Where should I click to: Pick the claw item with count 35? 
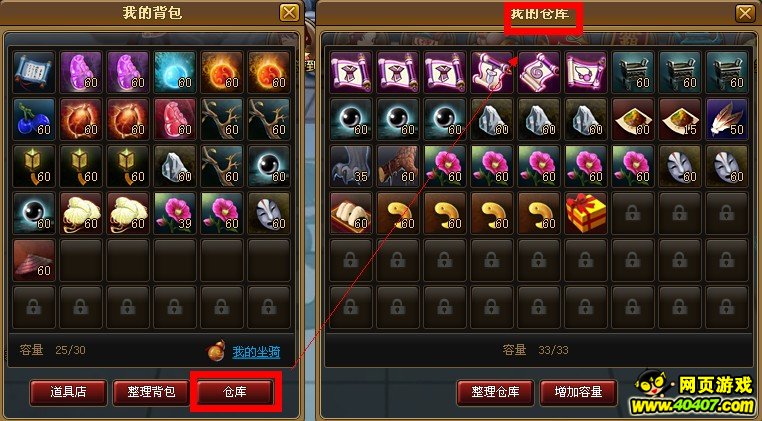[x=351, y=166]
